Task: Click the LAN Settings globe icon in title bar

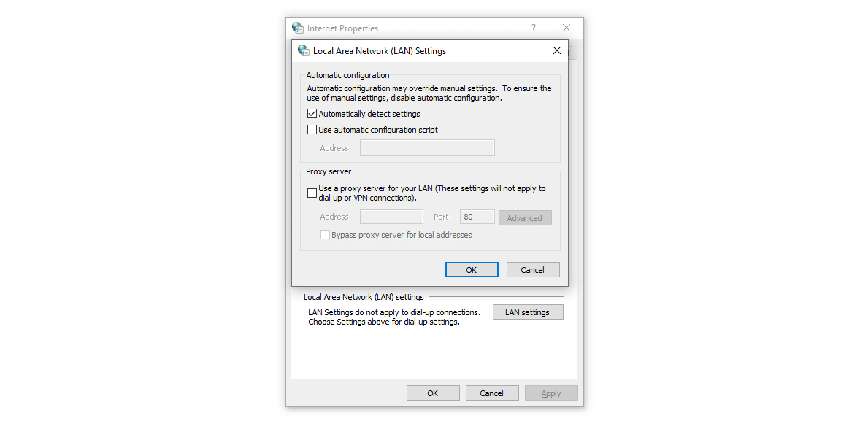Action: [x=303, y=50]
